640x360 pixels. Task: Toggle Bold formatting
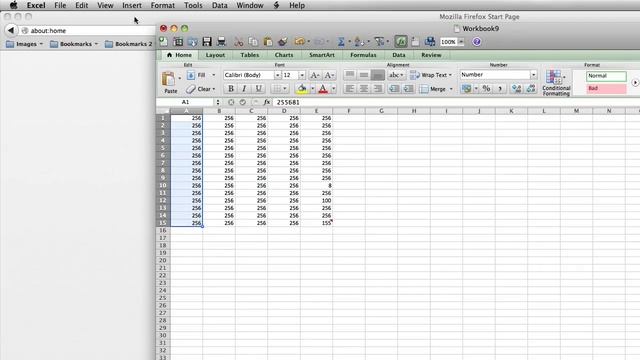coord(231,89)
